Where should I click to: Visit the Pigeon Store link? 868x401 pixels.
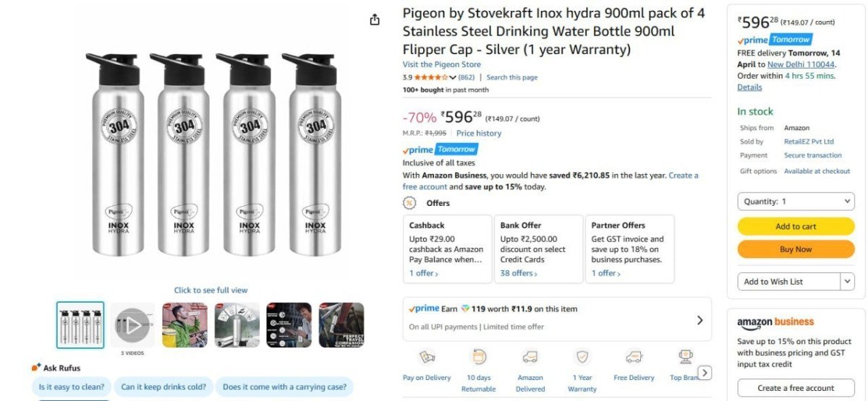tap(441, 64)
